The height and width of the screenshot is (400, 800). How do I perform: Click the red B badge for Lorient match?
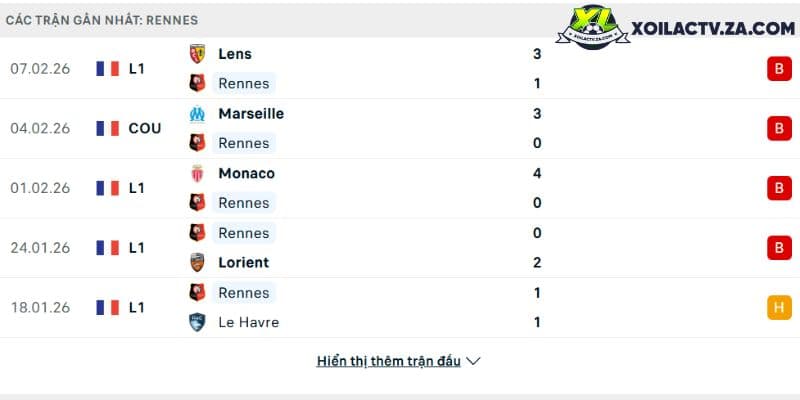pos(779,247)
